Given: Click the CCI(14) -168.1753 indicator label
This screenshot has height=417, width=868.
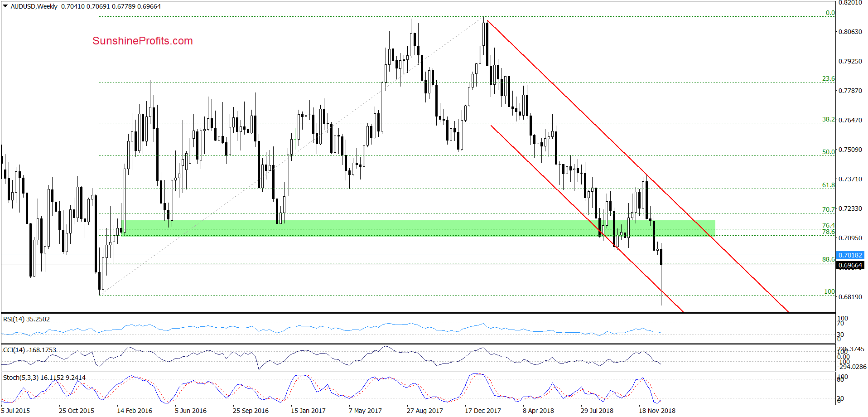Looking at the screenshot, I should point(29,350).
